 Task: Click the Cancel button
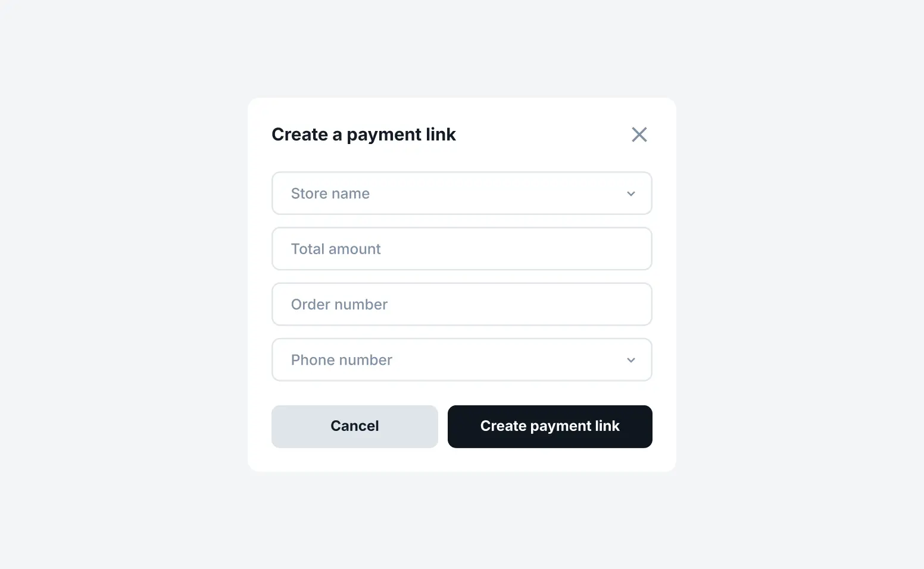tap(354, 426)
